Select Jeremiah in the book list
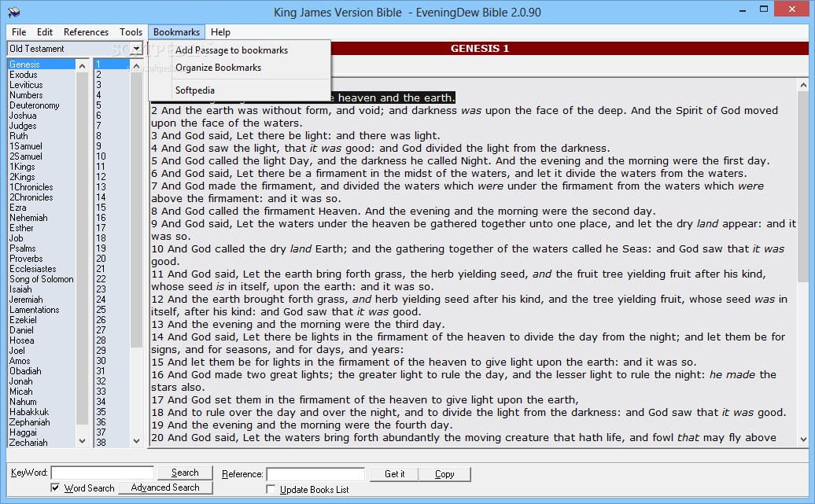Screen dimensions: 815x504 [42, 300]
